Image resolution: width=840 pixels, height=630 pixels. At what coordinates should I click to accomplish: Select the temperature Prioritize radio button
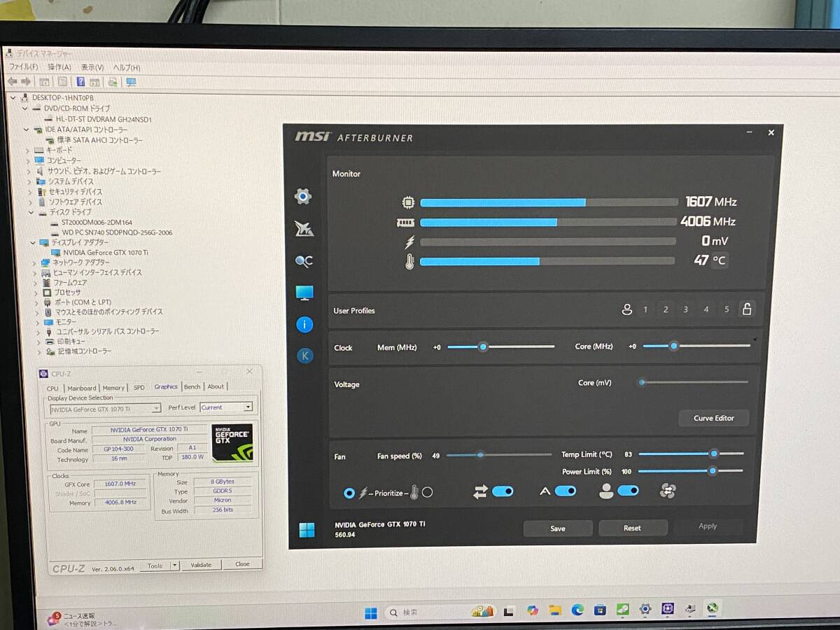click(427, 492)
